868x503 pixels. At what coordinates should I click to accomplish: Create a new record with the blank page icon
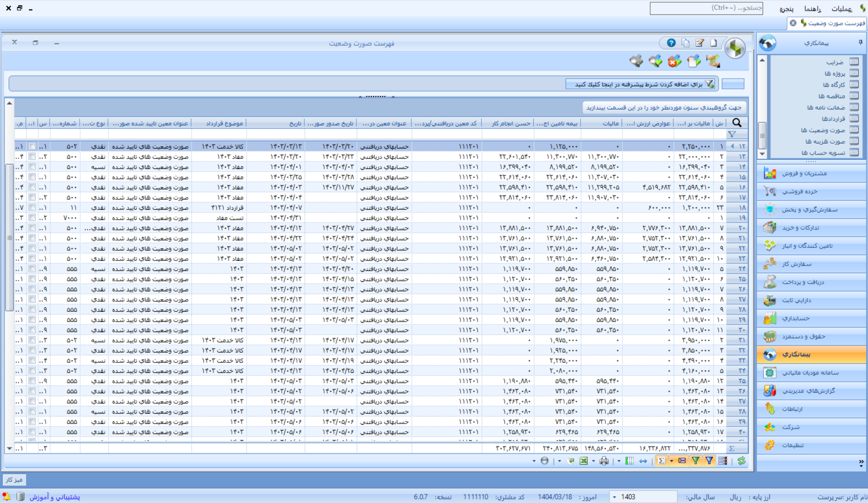[714, 43]
